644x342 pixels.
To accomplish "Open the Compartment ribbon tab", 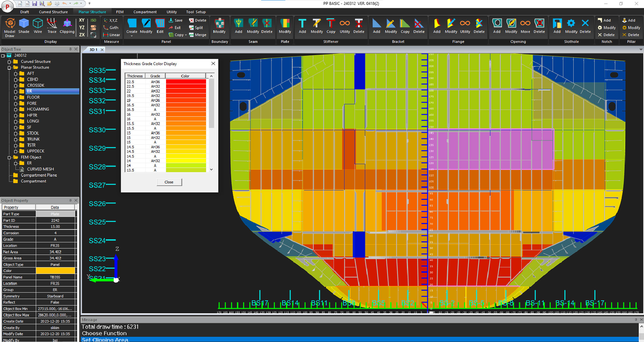I will pyautogui.click(x=145, y=12).
